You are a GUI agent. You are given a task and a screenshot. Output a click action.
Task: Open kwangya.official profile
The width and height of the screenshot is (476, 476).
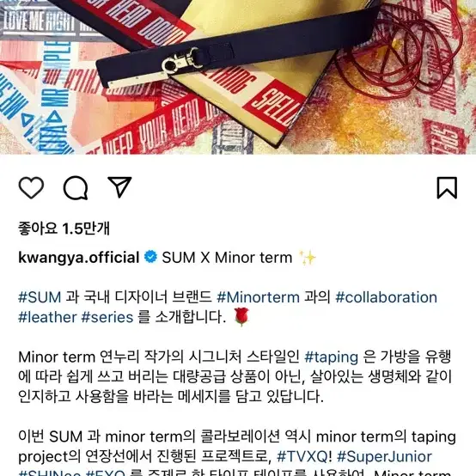(79, 258)
